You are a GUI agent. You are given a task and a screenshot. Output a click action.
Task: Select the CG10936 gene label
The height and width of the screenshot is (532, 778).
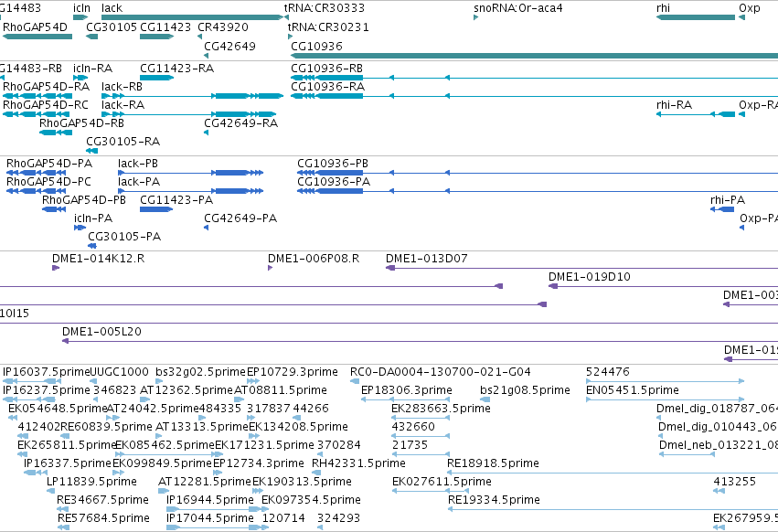(316, 46)
